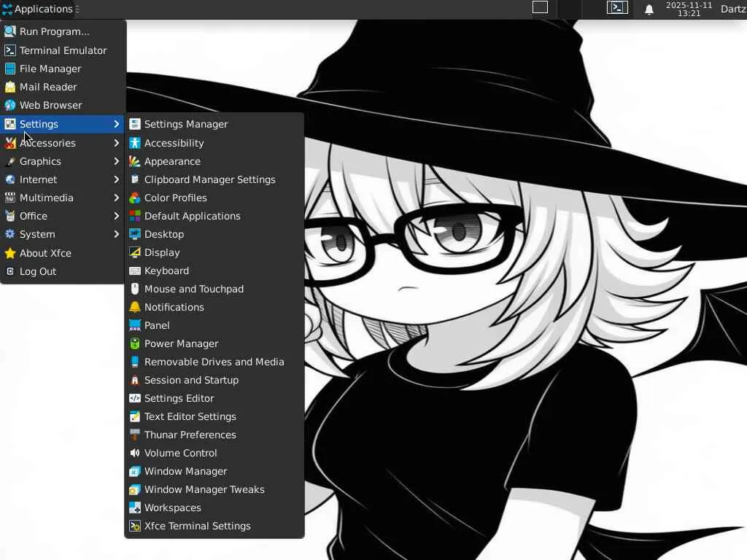Click the Session and Startup rocket icon

click(135, 380)
